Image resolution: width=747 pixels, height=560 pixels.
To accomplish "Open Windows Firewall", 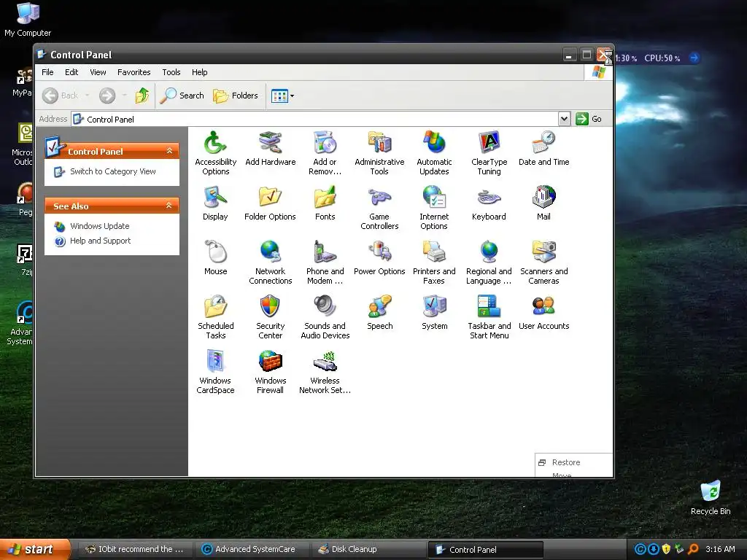I will pos(270,371).
